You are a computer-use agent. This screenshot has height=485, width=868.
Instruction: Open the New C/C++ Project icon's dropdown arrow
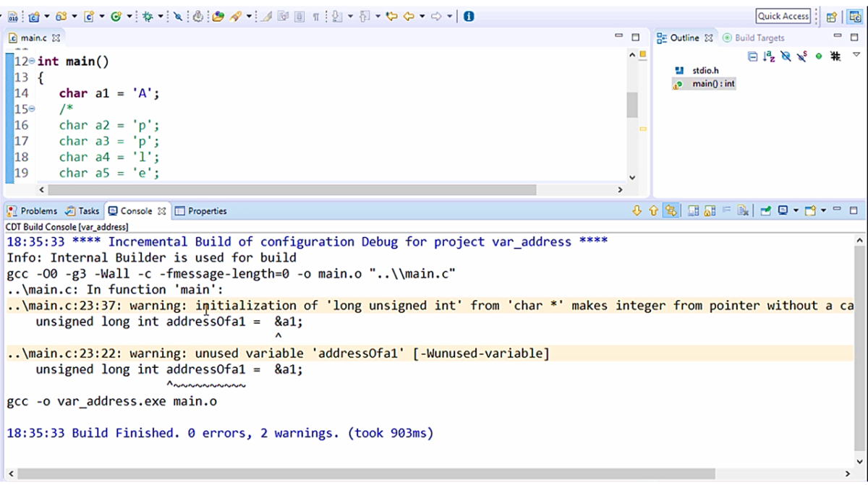pos(47,16)
